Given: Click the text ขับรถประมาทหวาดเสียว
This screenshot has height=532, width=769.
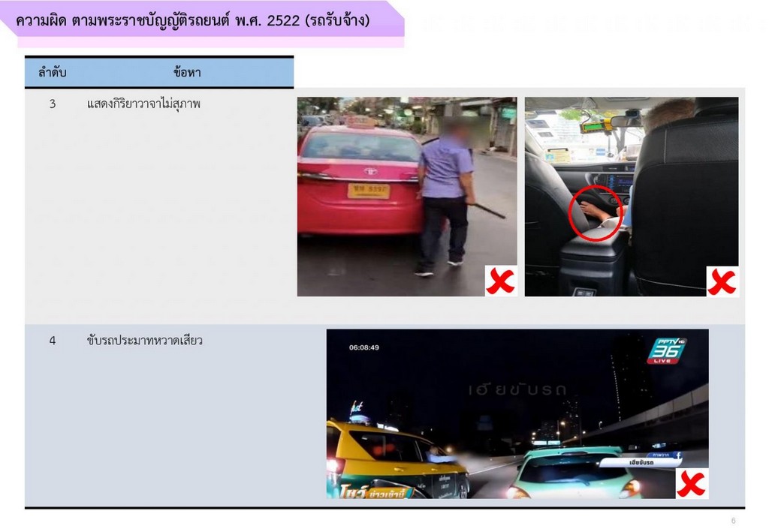Looking at the screenshot, I should (x=145, y=341).
